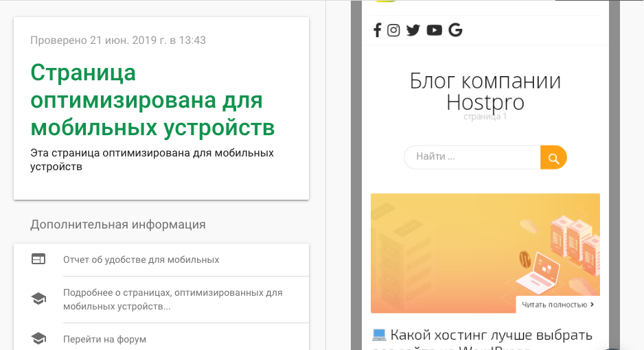Click the mobile usability report icon
644x350 pixels.
click(x=38, y=259)
